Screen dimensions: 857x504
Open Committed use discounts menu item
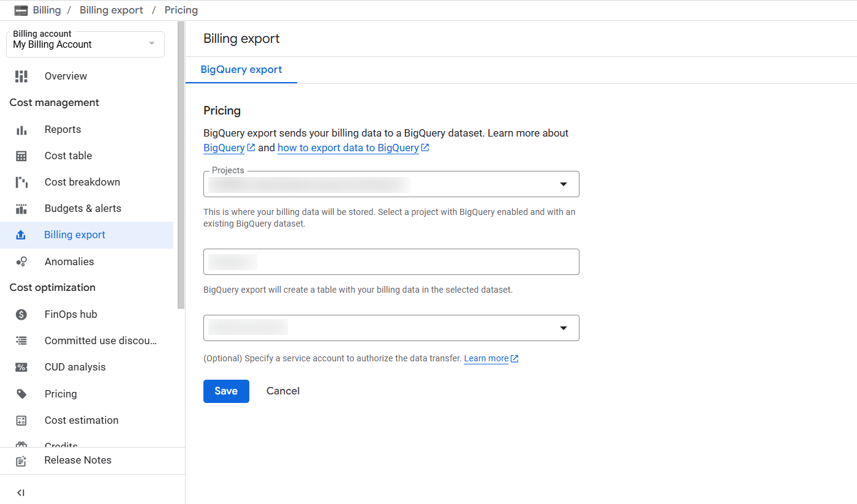pyautogui.click(x=100, y=340)
